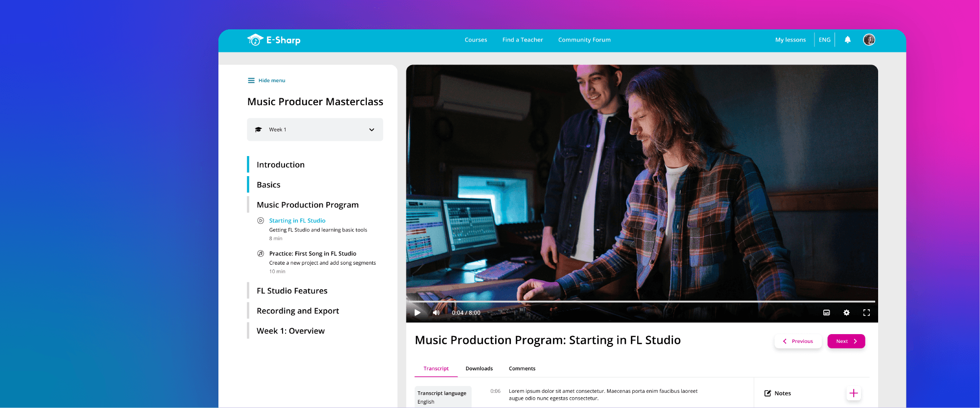The image size is (980, 408).
Task: Toggle video captions icon
Action: pos(827,313)
